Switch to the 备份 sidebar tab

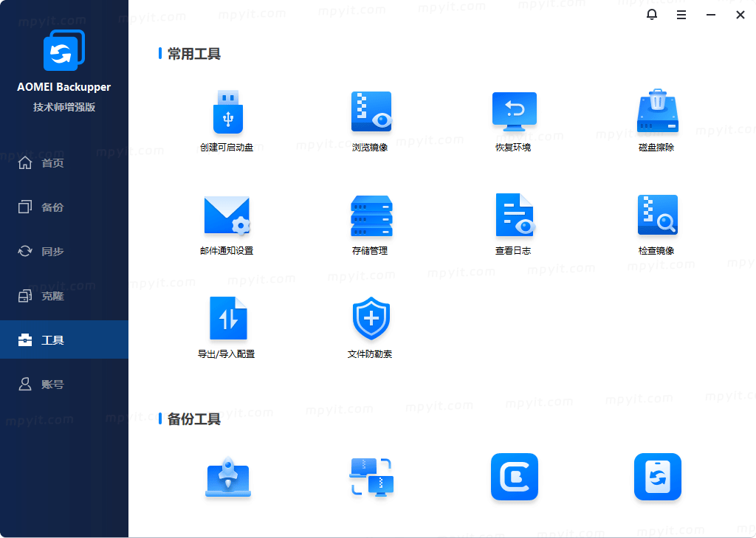click(64, 207)
